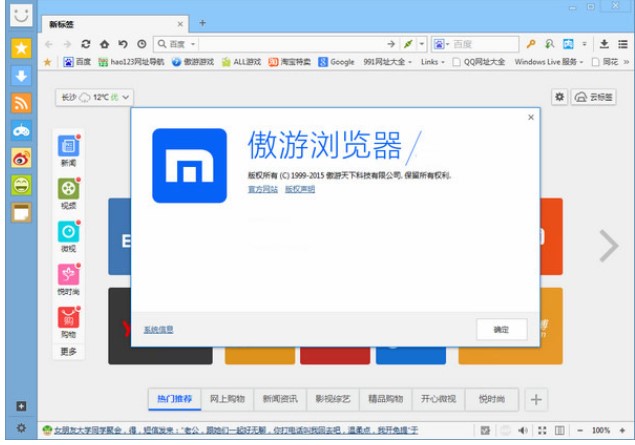Screen dimensions: 635x445
Task: Click the 确定 button in about dialog
Action: pos(502,329)
